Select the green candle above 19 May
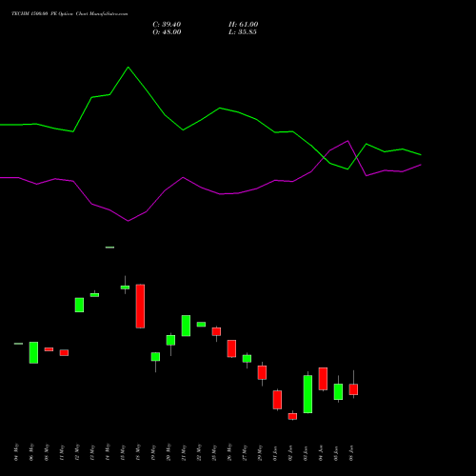This screenshot has height=476, width=476. [x=155, y=357]
